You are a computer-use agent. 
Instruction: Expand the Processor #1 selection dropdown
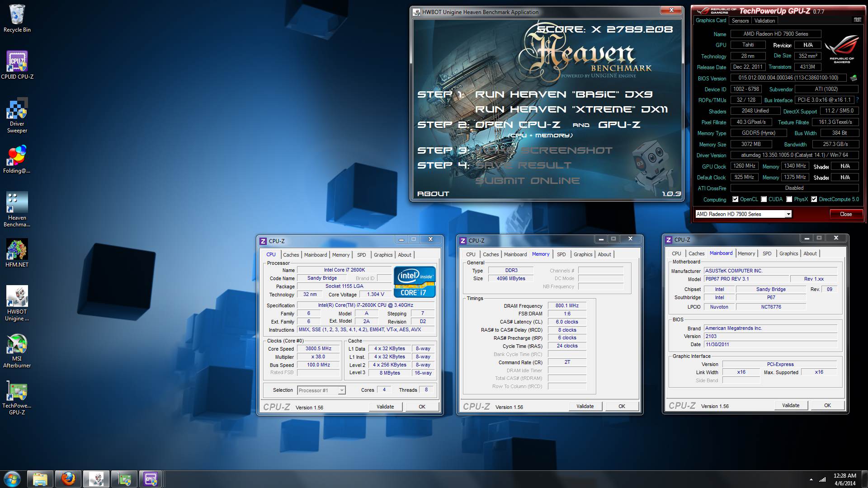click(342, 390)
